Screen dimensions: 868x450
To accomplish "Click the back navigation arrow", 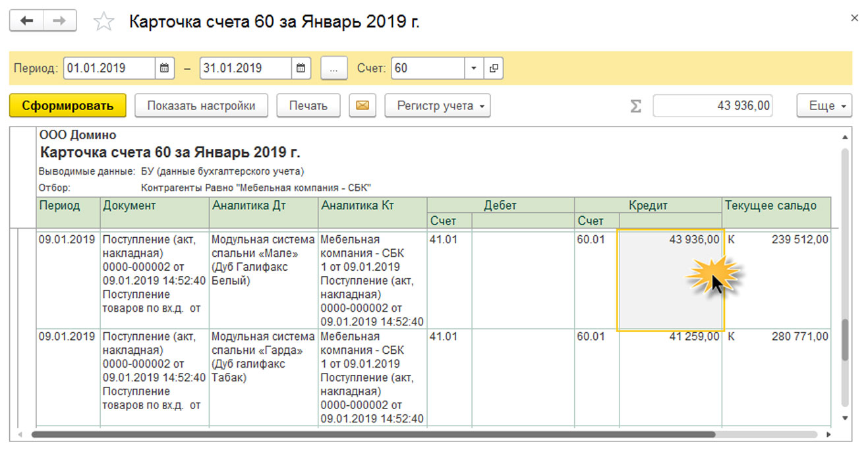I will click(26, 21).
